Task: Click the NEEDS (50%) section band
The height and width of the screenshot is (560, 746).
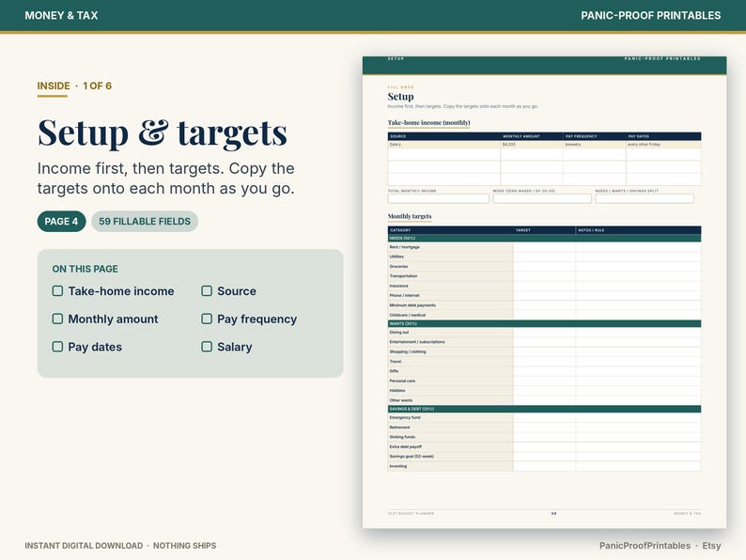Action: (x=544, y=238)
